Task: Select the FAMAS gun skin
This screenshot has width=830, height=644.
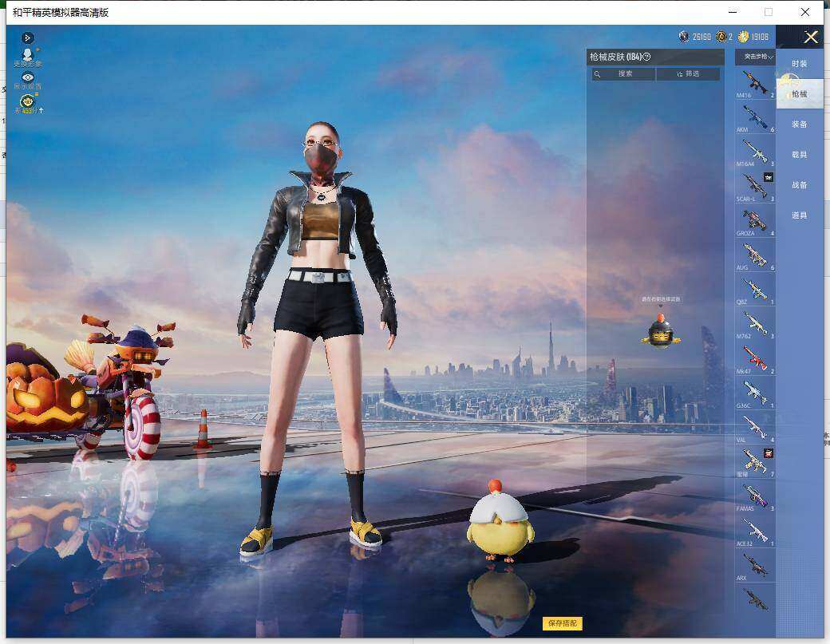Action: click(755, 497)
